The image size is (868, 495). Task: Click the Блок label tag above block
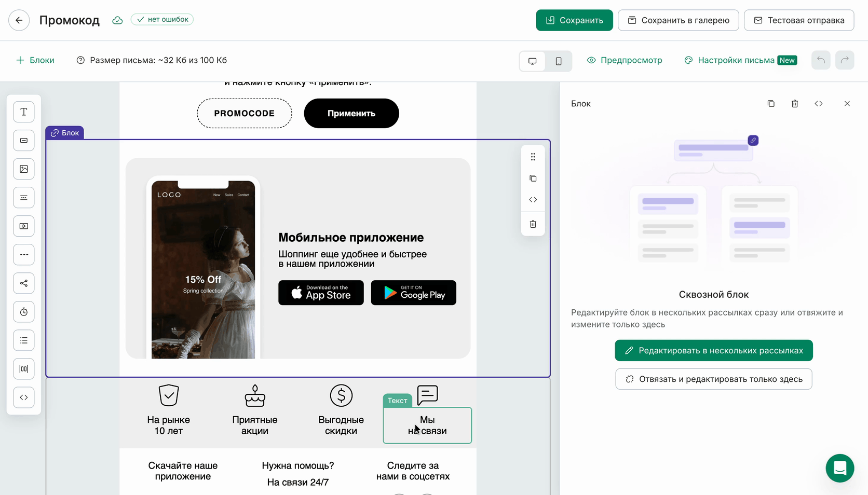pyautogui.click(x=65, y=133)
